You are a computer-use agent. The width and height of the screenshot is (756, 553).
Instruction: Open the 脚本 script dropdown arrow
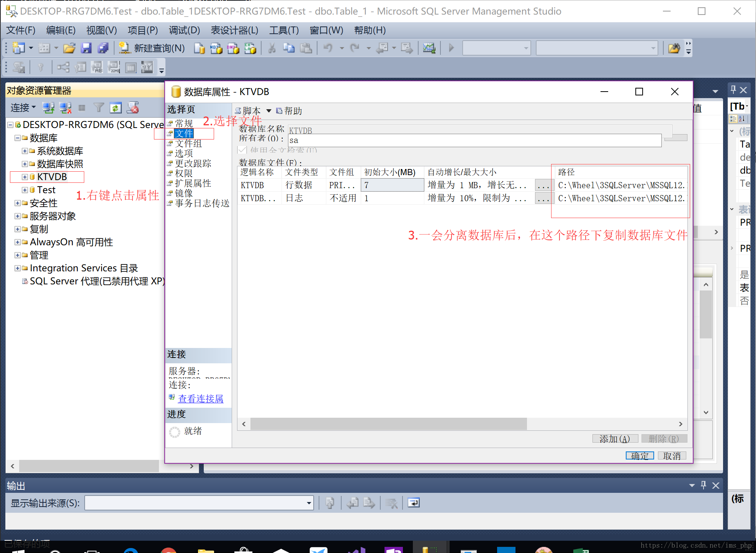click(269, 111)
